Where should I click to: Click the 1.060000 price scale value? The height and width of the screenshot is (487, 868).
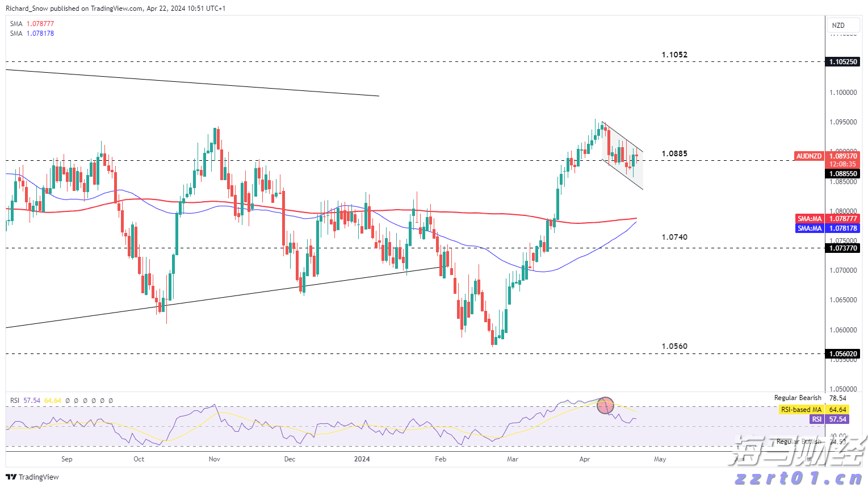843,330
